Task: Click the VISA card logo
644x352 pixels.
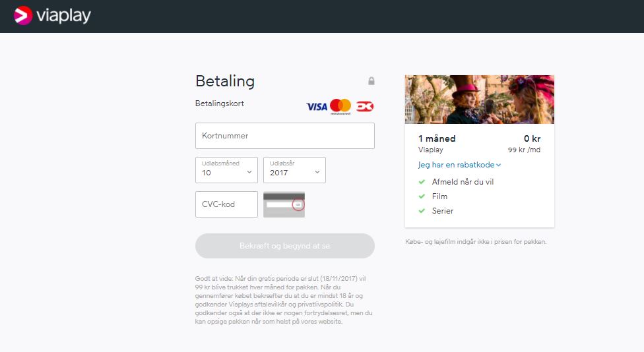Action: [317, 107]
